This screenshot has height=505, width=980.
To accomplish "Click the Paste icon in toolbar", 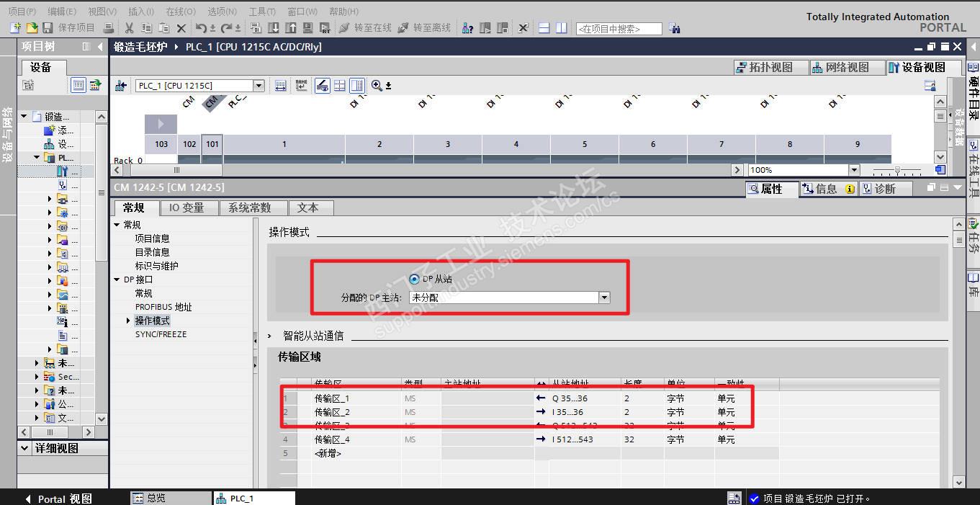I will tap(163, 28).
